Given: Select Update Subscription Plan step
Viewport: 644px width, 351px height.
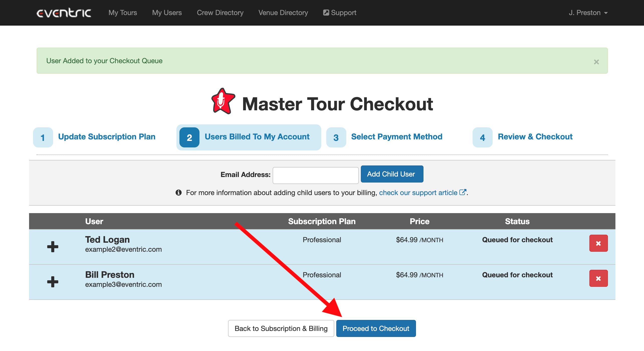Looking at the screenshot, I should tap(107, 137).
